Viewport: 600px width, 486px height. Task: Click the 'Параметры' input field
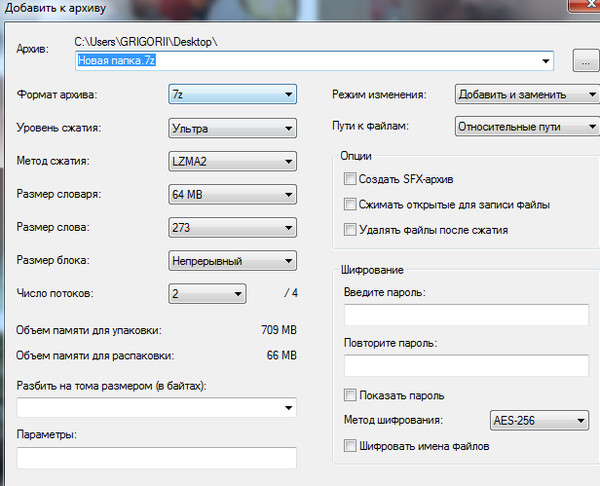157,458
